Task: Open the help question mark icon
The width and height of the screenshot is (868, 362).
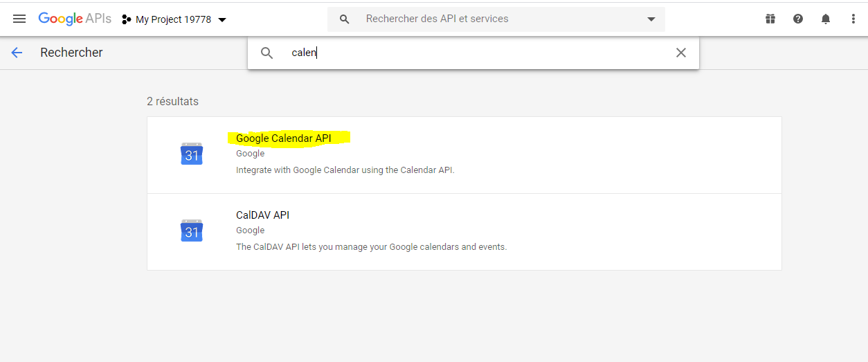Action: point(798,19)
